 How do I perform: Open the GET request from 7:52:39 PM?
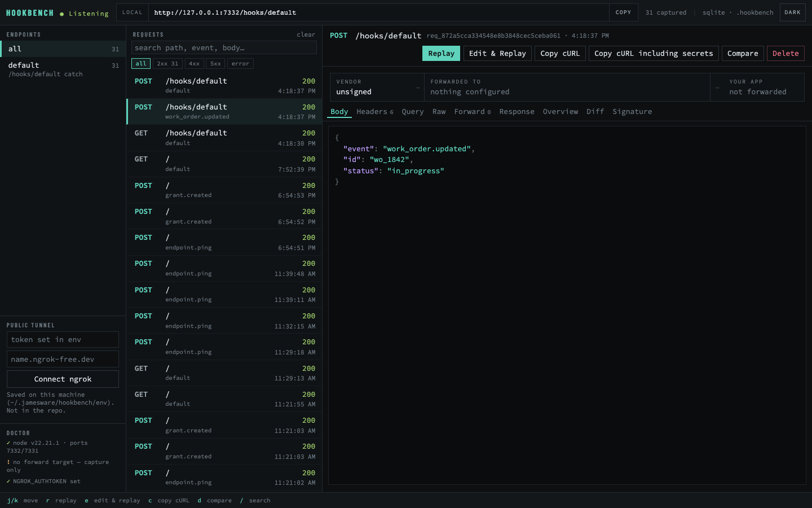224,164
